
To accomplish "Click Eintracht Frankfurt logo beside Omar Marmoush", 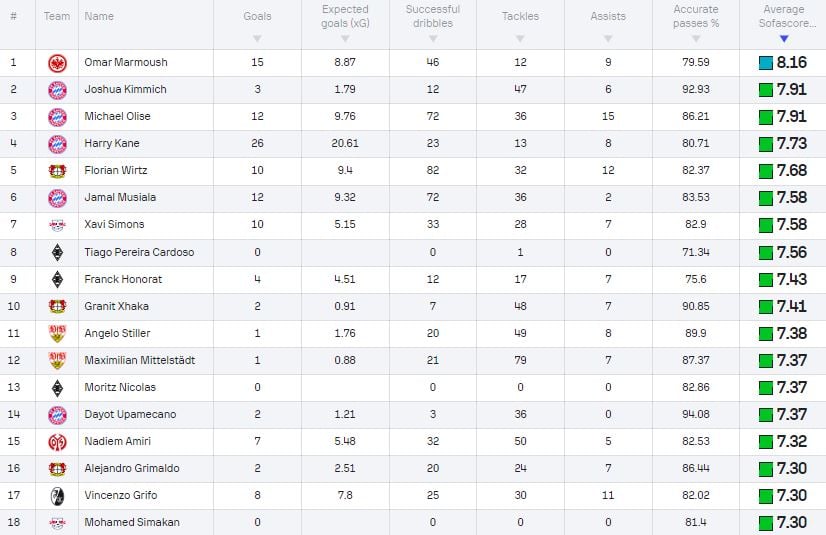I will click(57, 63).
